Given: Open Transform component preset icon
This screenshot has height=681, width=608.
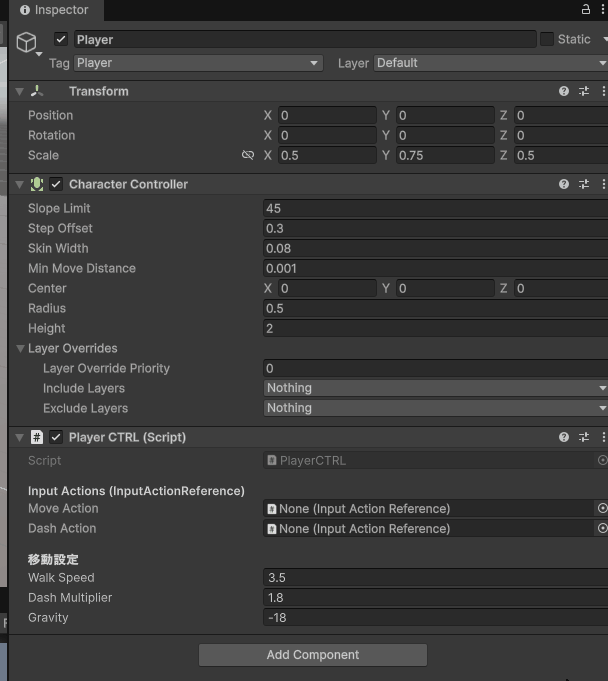Looking at the screenshot, I should tap(584, 91).
